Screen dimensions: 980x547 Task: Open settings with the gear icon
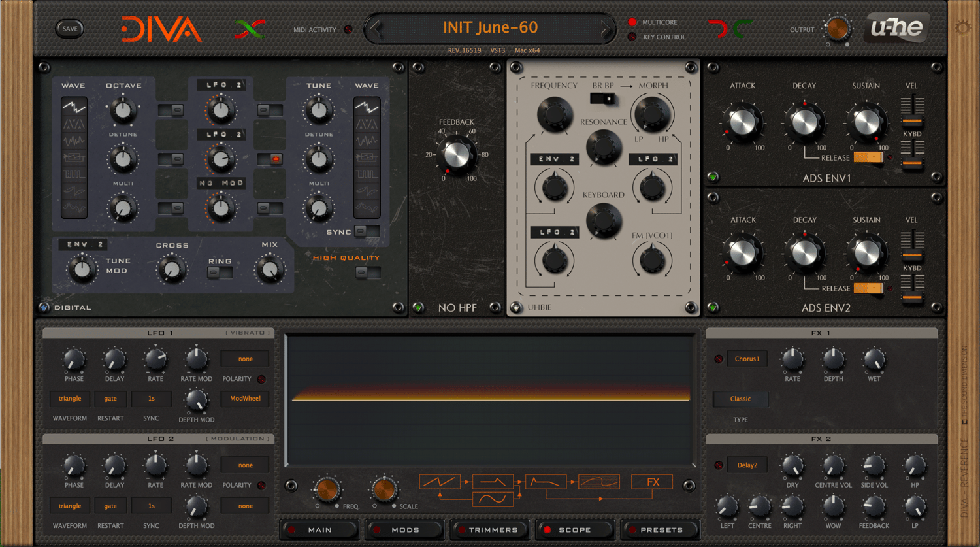962,27
